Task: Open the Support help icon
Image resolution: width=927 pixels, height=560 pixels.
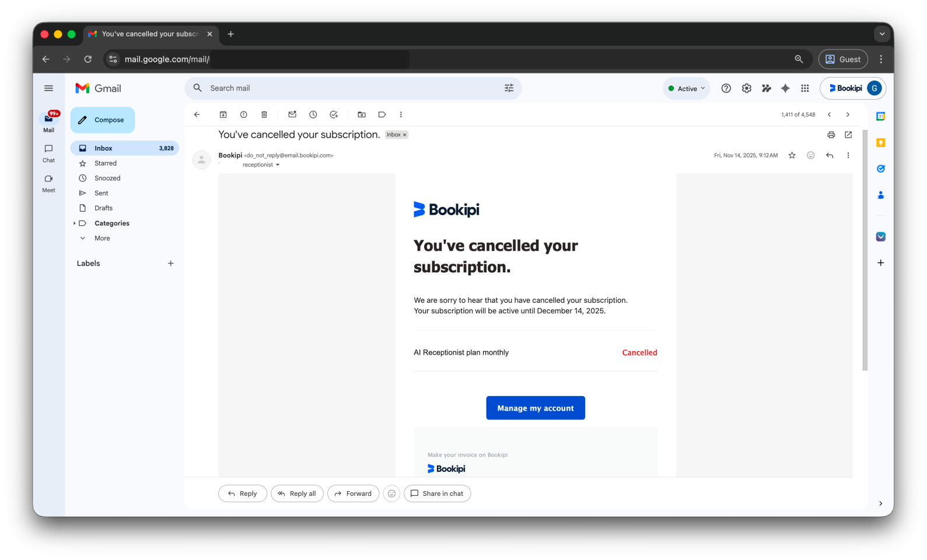Action: [726, 88]
